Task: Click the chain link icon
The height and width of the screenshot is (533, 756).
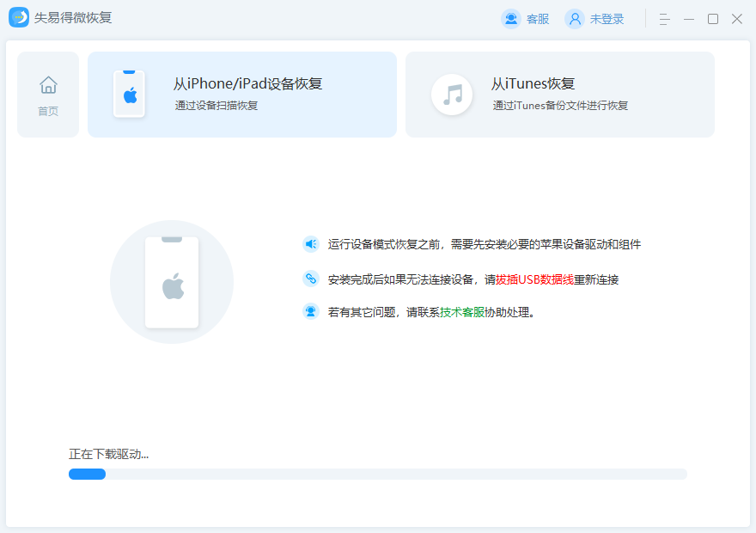Action: point(311,279)
